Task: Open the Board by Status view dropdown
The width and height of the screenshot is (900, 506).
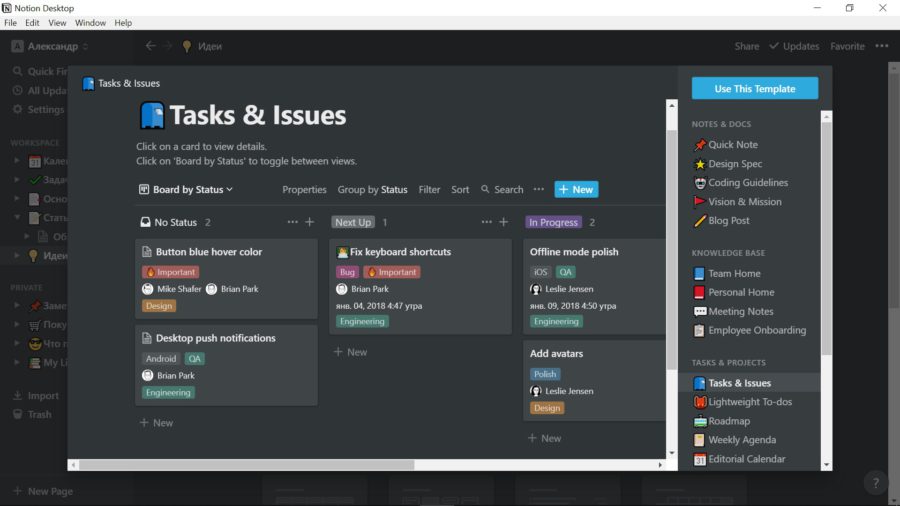Action: click(x=186, y=189)
